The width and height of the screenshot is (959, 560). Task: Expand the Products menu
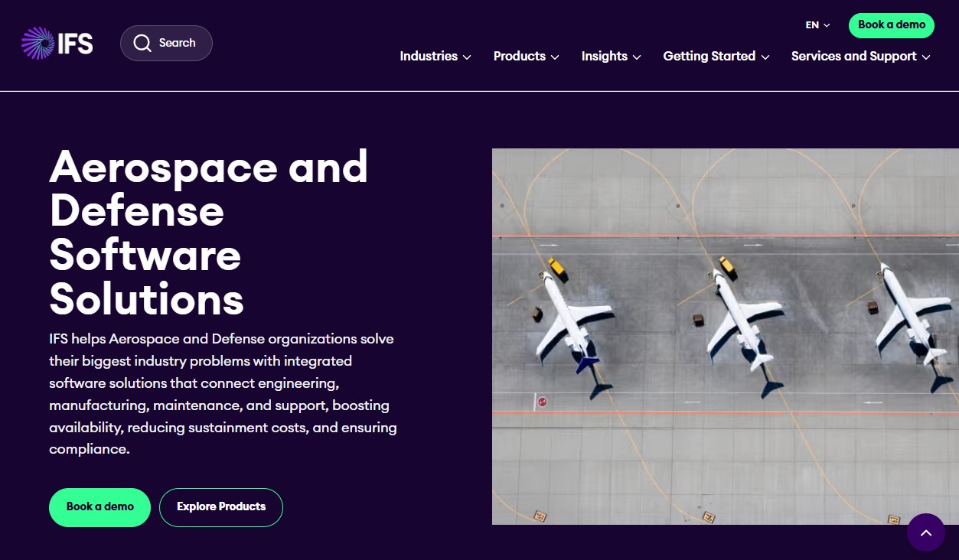point(527,57)
